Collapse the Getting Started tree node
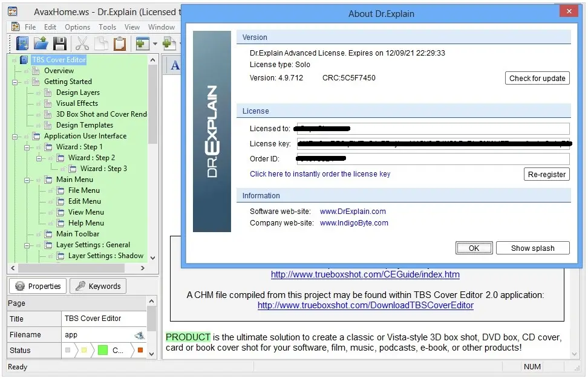The width and height of the screenshot is (588, 379). (x=15, y=82)
